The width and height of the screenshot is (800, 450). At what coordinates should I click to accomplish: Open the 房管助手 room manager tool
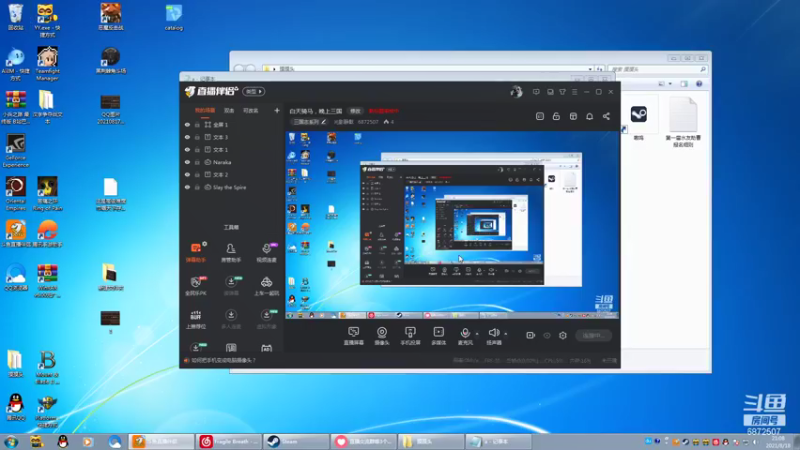231,252
